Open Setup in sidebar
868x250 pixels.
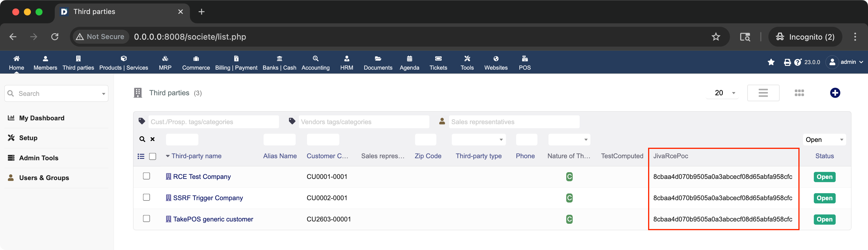click(x=28, y=138)
